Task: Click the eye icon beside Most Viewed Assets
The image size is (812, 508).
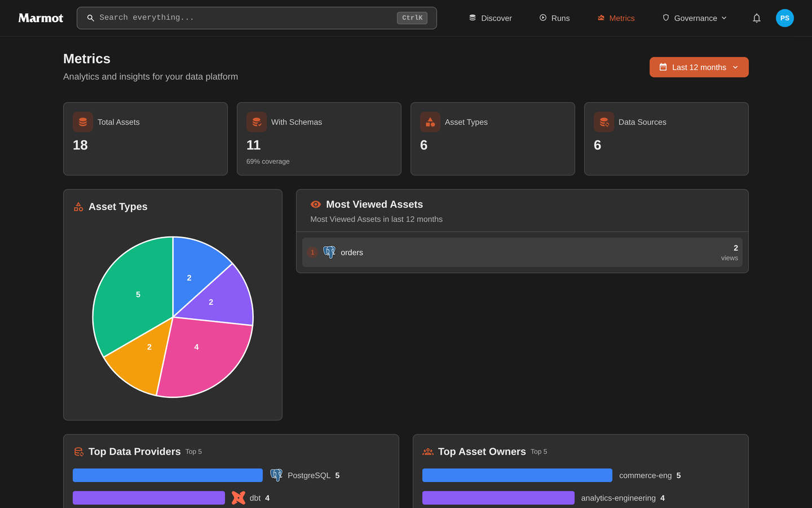Action: pyautogui.click(x=316, y=204)
